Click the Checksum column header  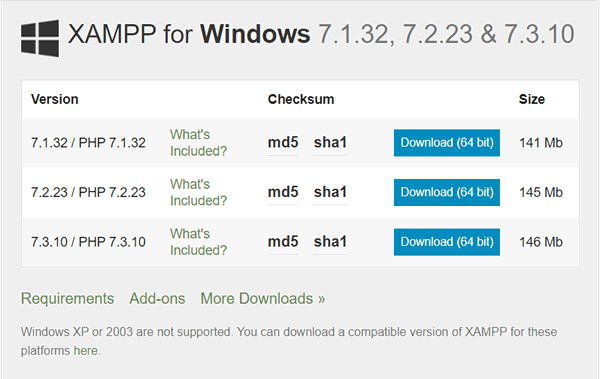(x=301, y=100)
